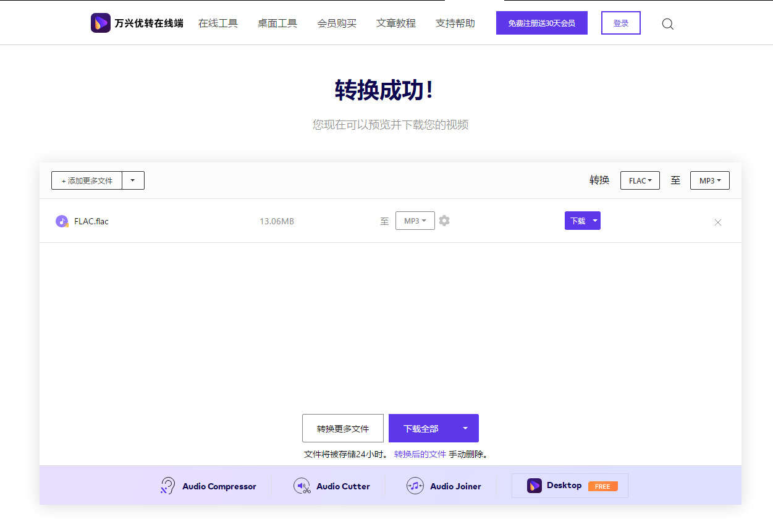Click the Desktop FREE banner label

coord(570,486)
